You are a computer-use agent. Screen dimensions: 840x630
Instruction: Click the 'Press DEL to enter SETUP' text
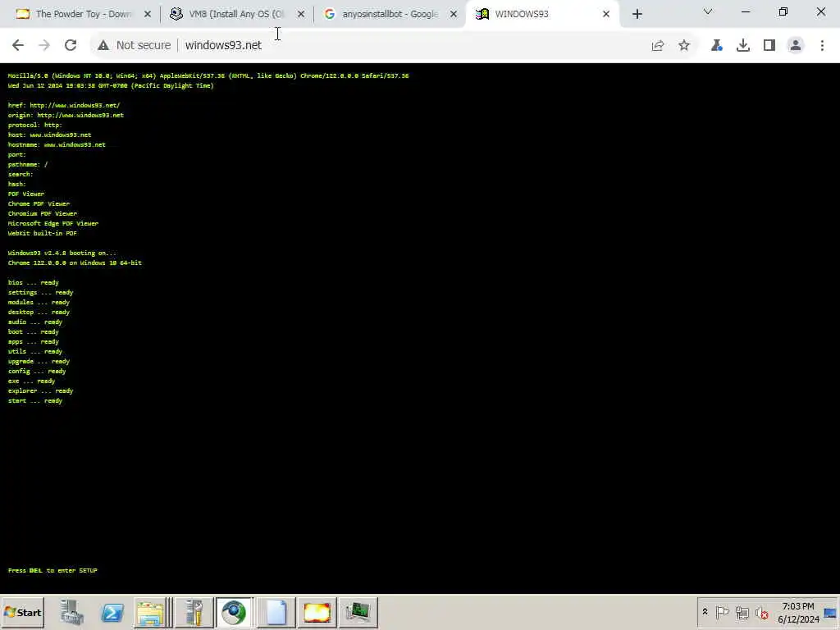click(x=52, y=571)
